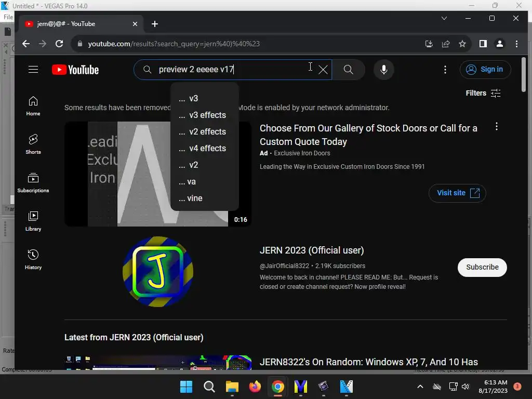Open JERN8322's On Random video title
Image resolution: width=532 pixels, height=399 pixels.
(368, 362)
